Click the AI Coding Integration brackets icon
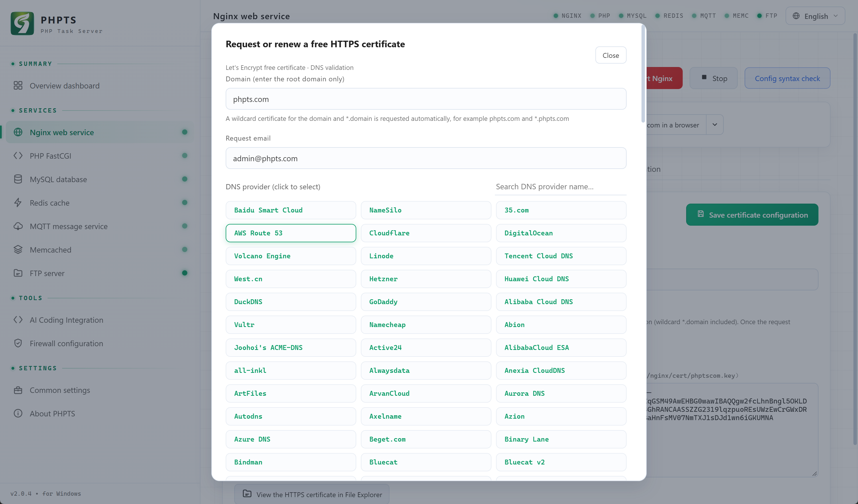 18,320
